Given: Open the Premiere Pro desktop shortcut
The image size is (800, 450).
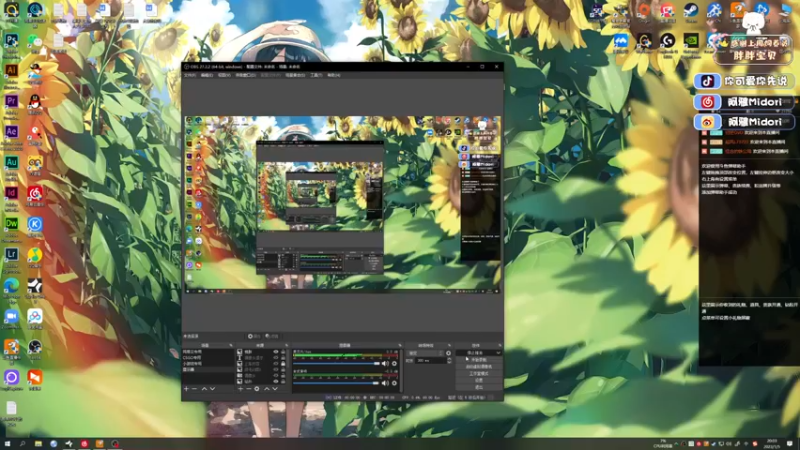Looking at the screenshot, I should tap(11, 102).
